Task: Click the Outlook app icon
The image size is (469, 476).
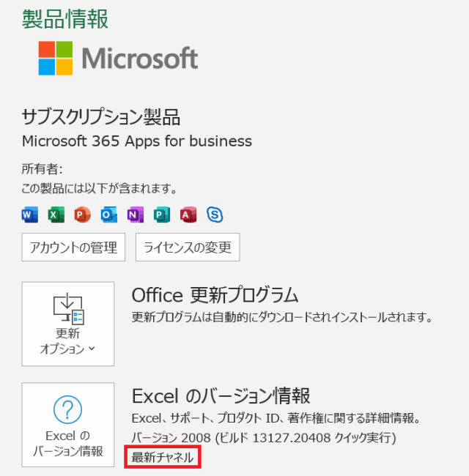Action: click(109, 215)
